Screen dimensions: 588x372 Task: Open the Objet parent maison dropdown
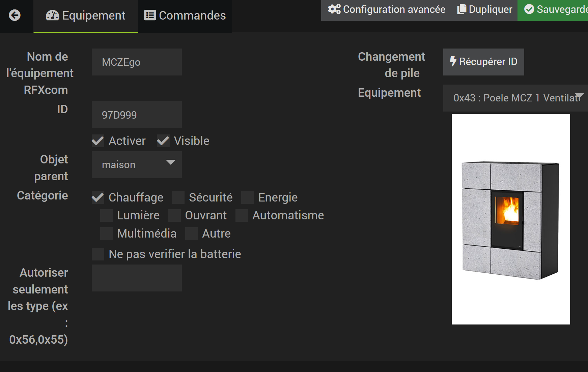(x=137, y=165)
